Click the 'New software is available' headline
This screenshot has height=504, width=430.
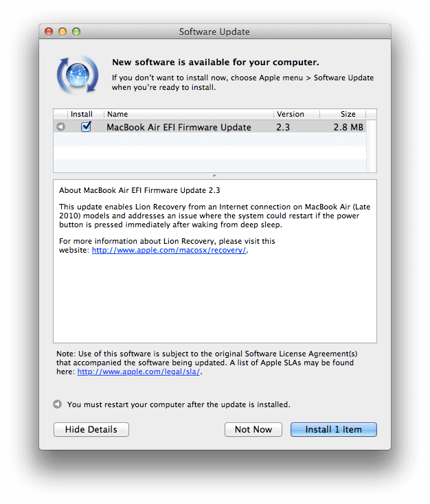pyautogui.click(x=216, y=62)
